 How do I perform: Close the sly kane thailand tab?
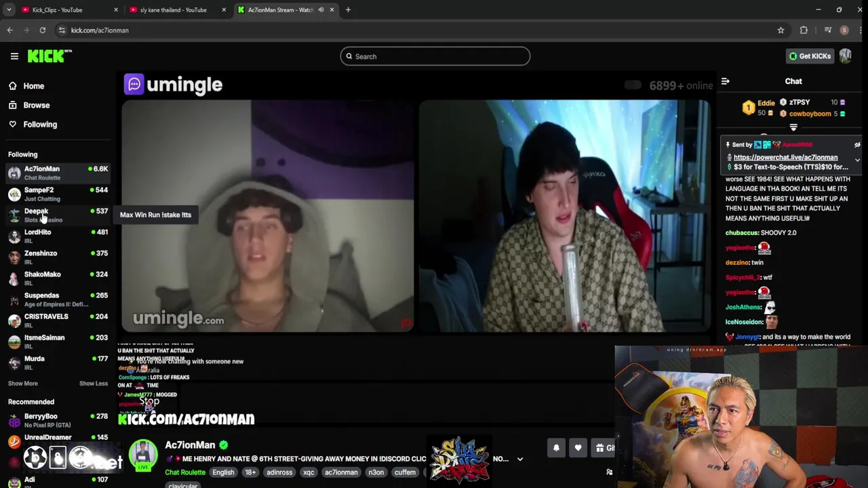(223, 9)
